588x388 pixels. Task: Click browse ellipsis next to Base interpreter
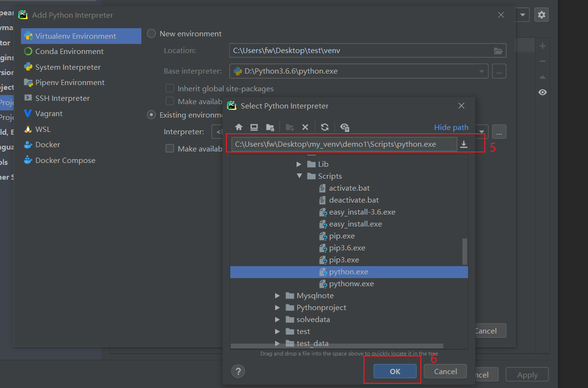tap(499, 71)
